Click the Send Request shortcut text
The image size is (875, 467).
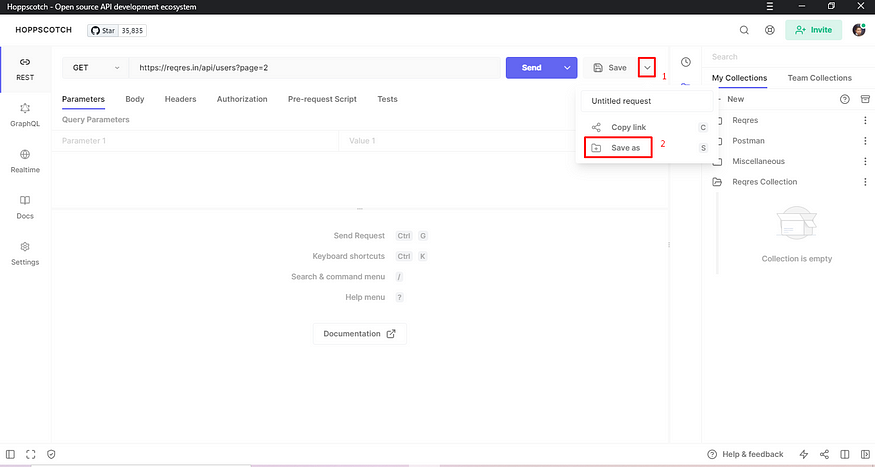tap(359, 236)
